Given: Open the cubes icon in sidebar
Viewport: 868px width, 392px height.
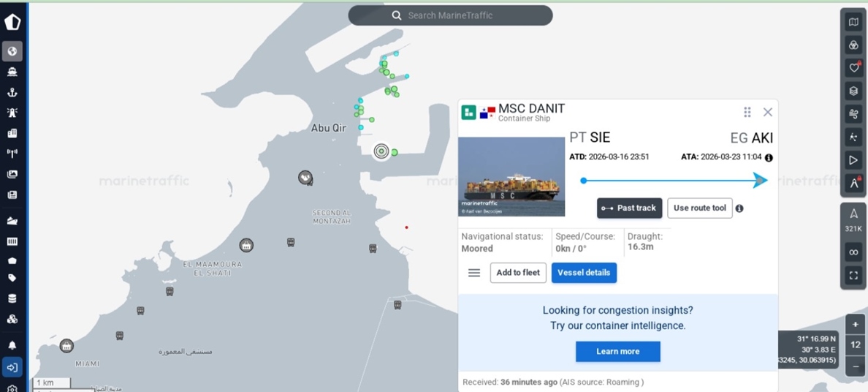Looking at the screenshot, I should pos(12,320).
